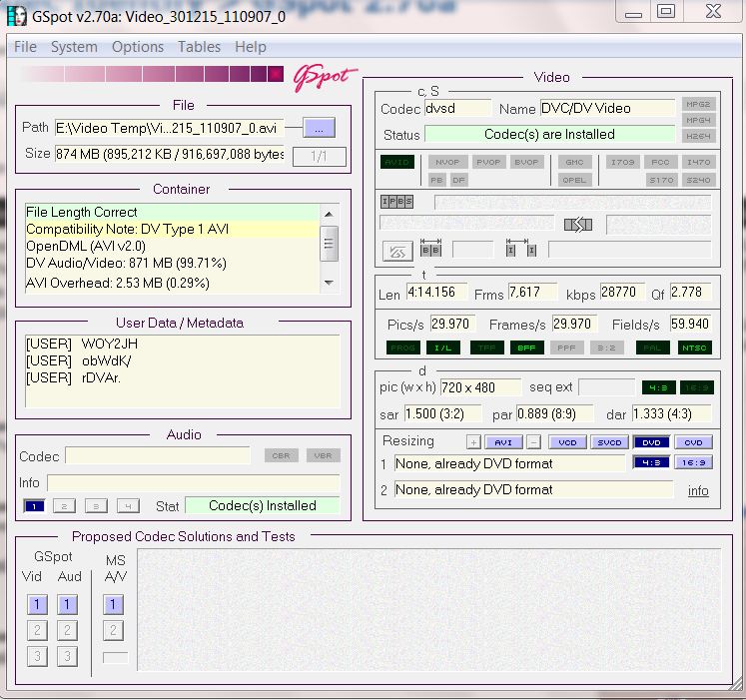Image resolution: width=746 pixels, height=700 pixels.
Task: Click the I/L interlaced indicator
Action: [x=443, y=348]
